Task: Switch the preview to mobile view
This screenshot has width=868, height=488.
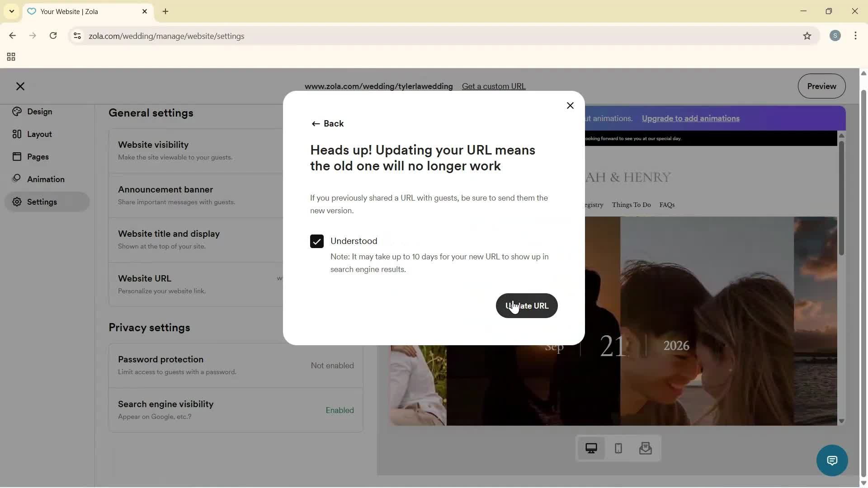Action: click(618, 448)
